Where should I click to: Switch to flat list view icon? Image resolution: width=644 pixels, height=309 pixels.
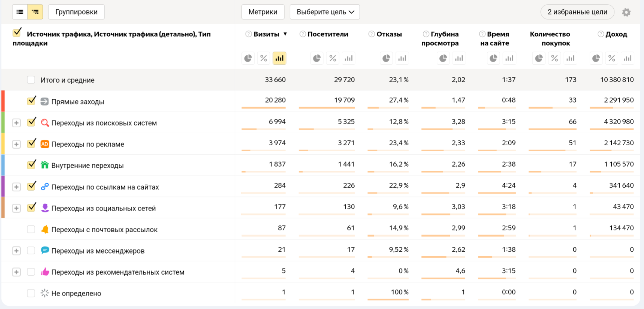(20, 12)
